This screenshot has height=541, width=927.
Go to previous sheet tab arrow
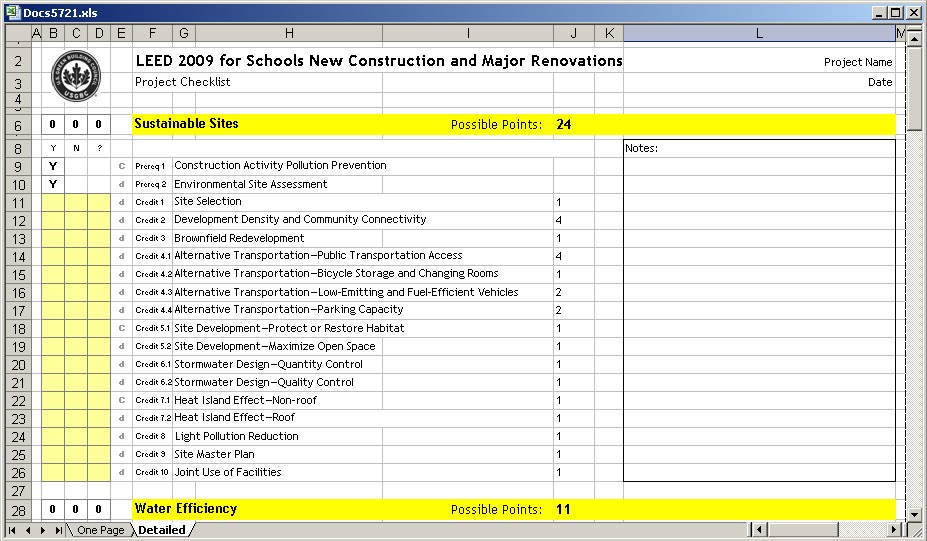click(x=28, y=530)
